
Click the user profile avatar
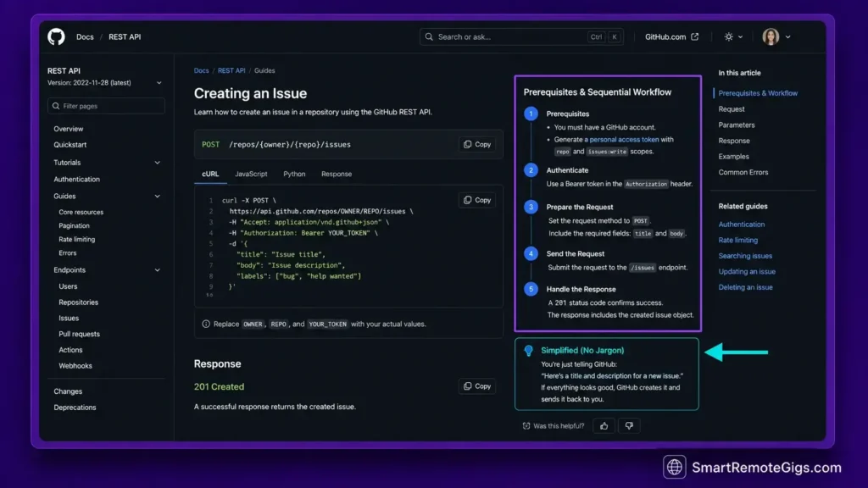(771, 36)
